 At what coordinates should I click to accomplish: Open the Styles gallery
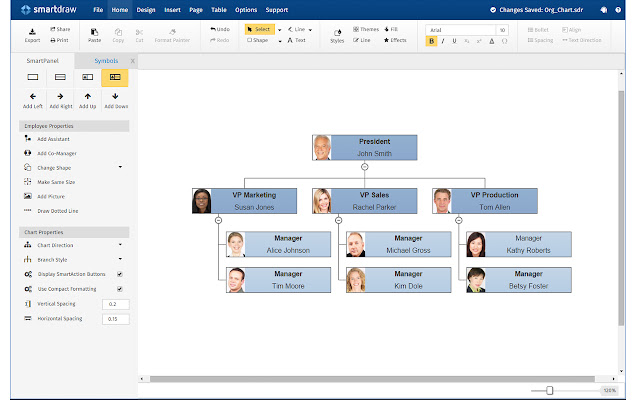point(337,36)
